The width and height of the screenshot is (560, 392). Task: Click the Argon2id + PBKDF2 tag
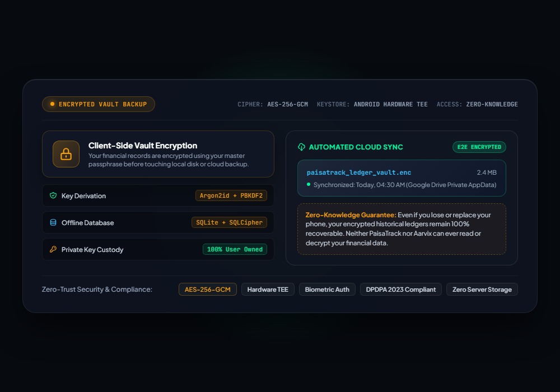(x=231, y=195)
